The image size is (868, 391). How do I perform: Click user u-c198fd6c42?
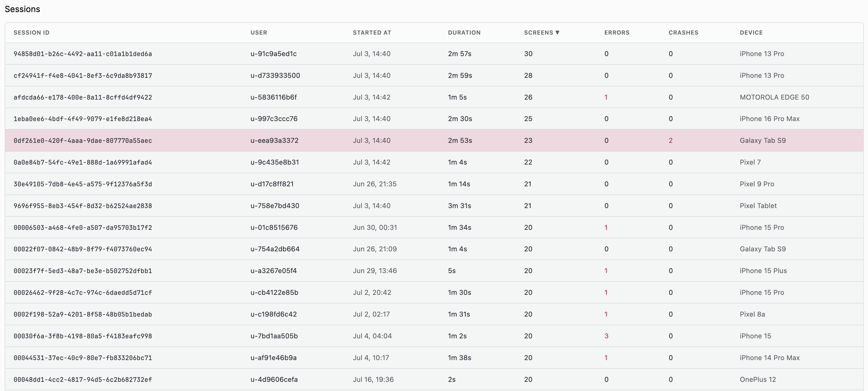273,314
